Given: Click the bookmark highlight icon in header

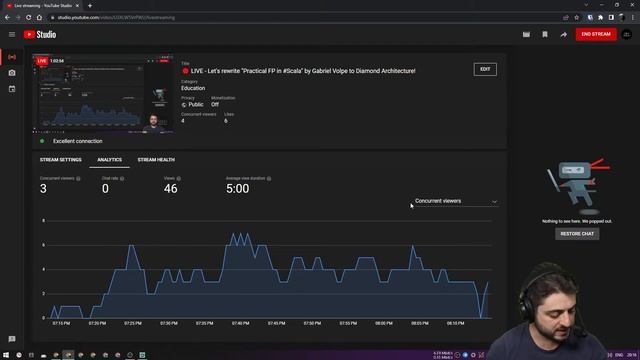Looking at the screenshot, I should [545, 35].
